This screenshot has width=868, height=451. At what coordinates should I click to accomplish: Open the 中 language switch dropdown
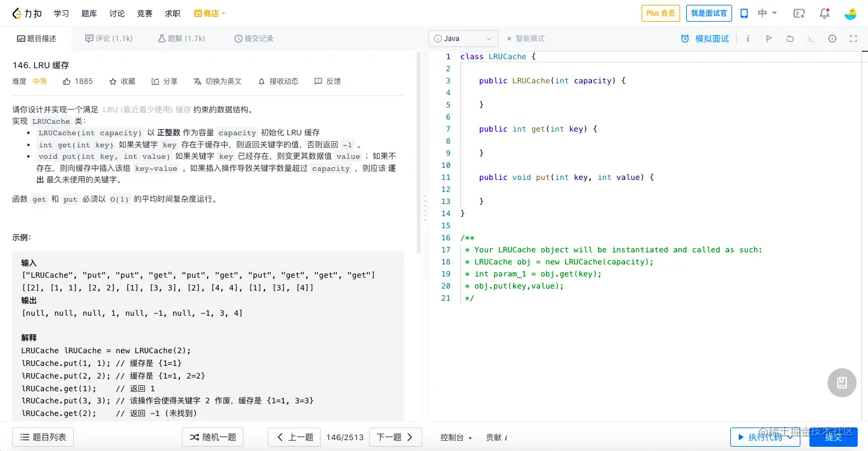pos(767,13)
